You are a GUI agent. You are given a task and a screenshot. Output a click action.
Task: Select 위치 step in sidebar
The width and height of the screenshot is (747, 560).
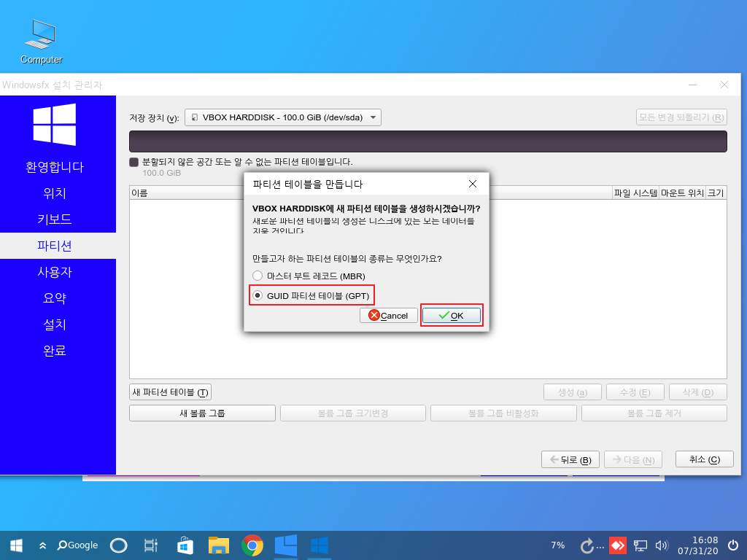[x=55, y=193]
